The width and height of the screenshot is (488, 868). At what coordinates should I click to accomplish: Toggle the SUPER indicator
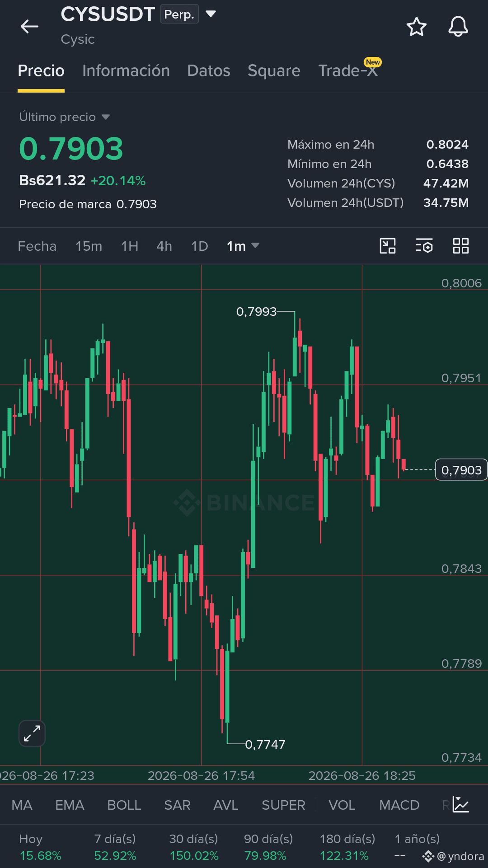(283, 805)
